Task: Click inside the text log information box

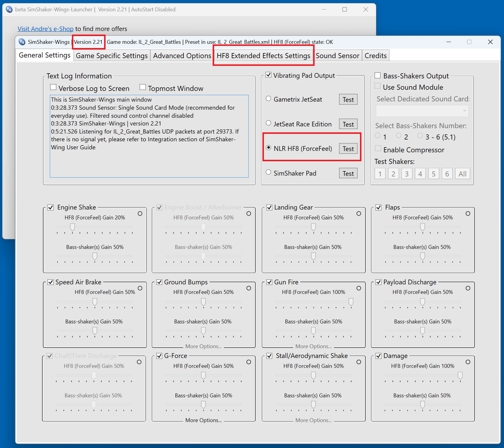Action: point(149,136)
